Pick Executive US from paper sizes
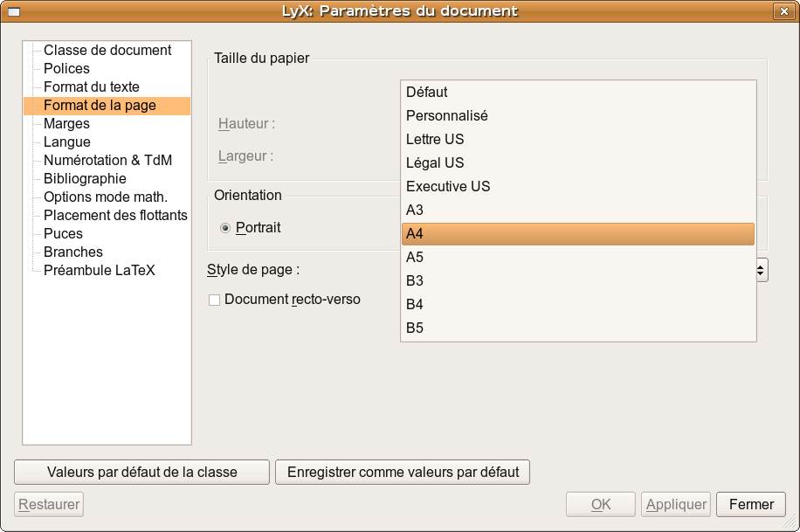 (x=577, y=187)
